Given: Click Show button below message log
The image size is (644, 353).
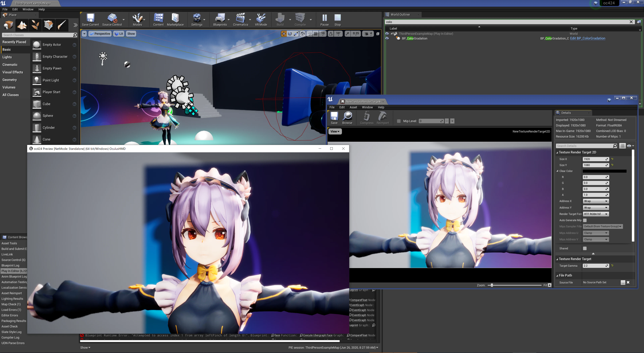Looking at the screenshot, I should 85,347.
